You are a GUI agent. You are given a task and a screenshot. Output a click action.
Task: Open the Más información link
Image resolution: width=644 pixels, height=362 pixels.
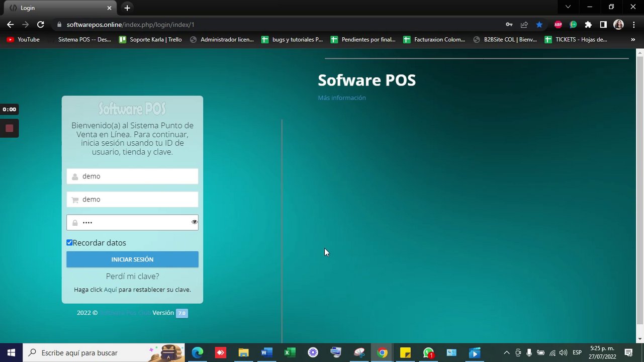[x=342, y=98]
